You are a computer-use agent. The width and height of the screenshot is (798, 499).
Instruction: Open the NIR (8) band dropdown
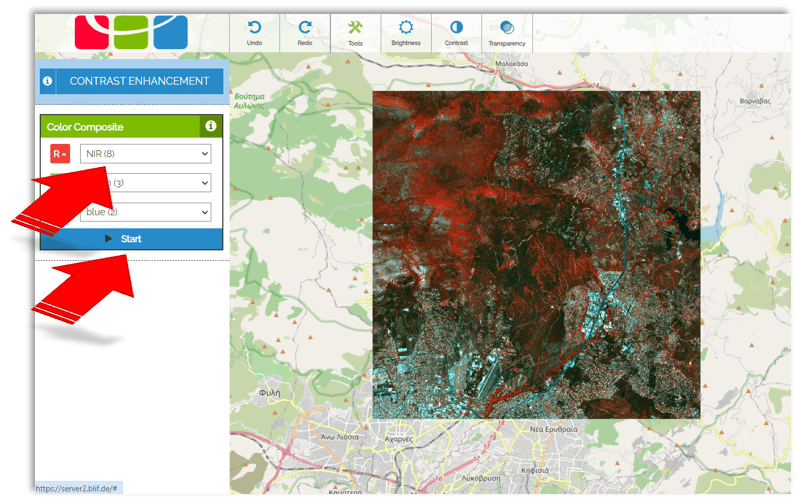pyautogui.click(x=145, y=153)
